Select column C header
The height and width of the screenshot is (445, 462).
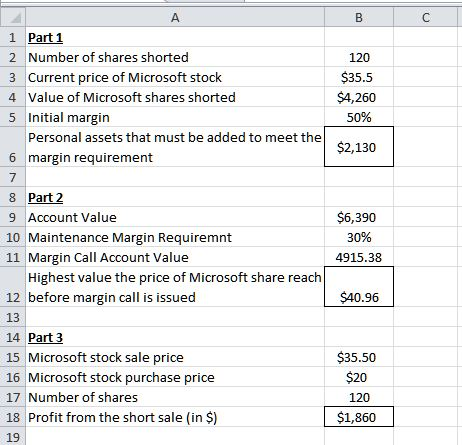426,17
